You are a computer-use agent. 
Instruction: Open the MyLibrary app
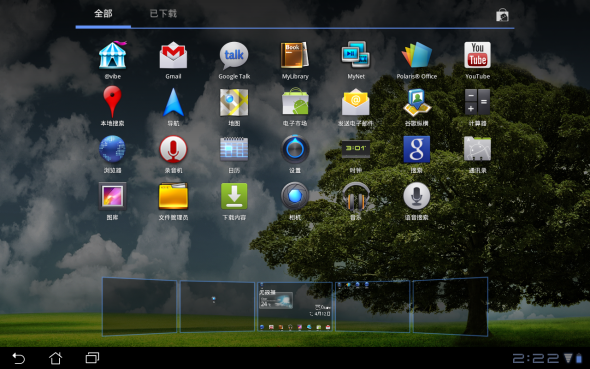pyautogui.click(x=295, y=55)
